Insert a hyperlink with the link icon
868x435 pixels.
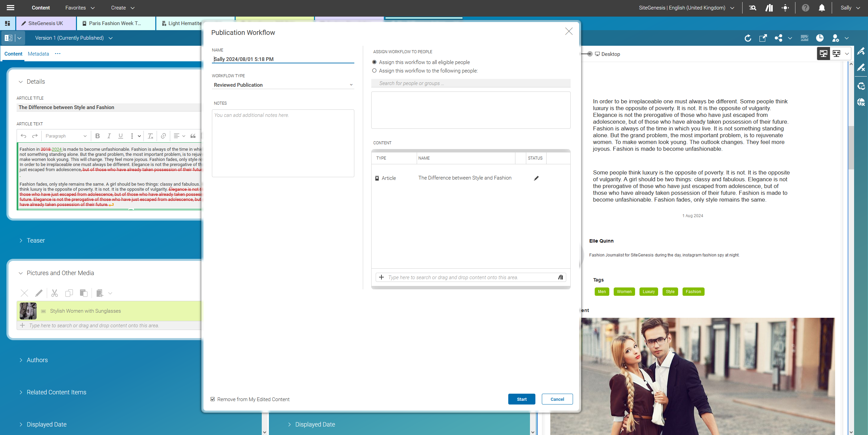163,136
